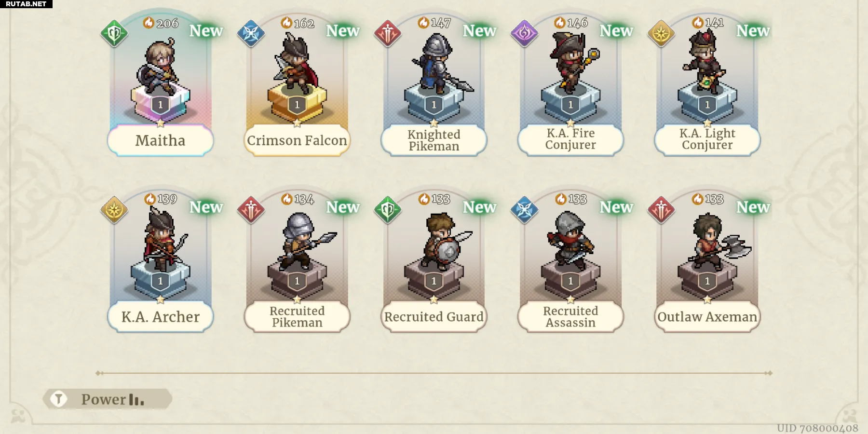This screenshot has height=434, width=868.
Task: Click Recruited Assassin's blue crossed-blades icon
Action: (x=524, y=210)
